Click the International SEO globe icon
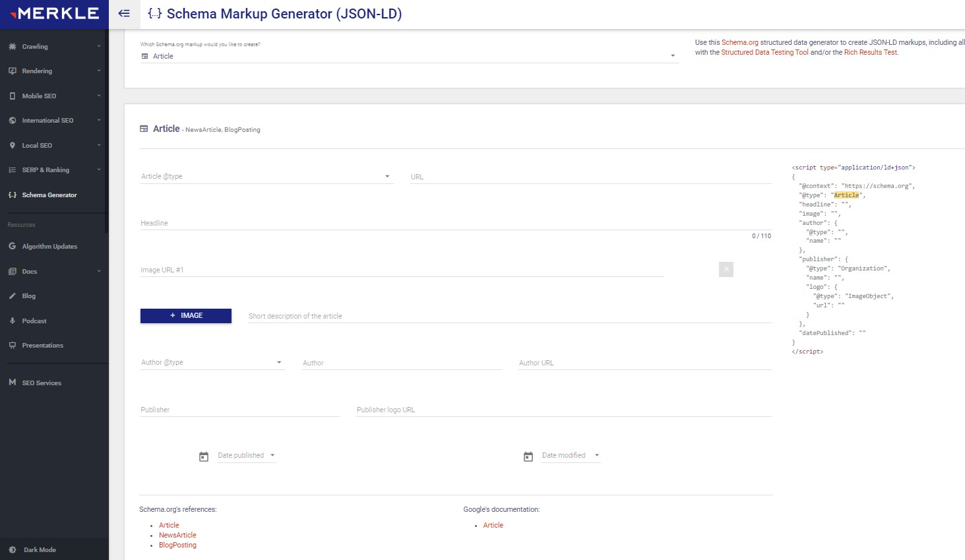This screenshot has width=965, height=560. tap(11, 120)
